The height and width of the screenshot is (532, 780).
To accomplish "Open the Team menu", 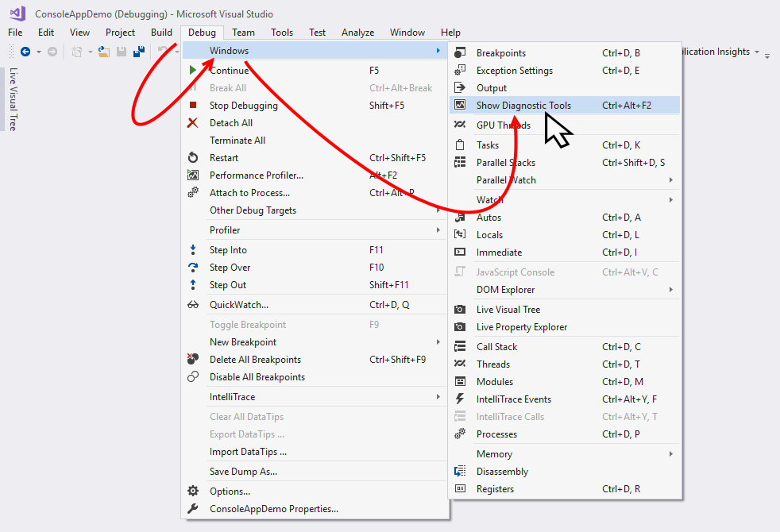I will pos(243,33).
